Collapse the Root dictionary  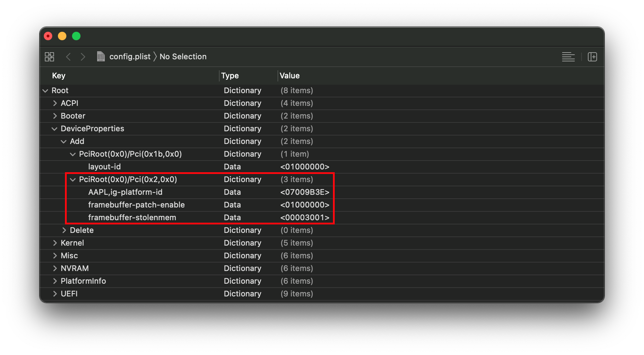click(45, 91)
